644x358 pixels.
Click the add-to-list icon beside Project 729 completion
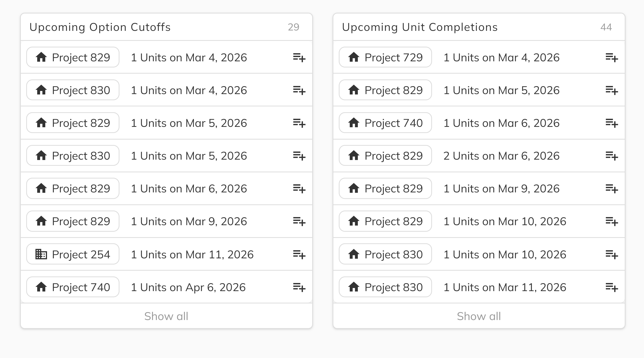(x=612, y=57)
